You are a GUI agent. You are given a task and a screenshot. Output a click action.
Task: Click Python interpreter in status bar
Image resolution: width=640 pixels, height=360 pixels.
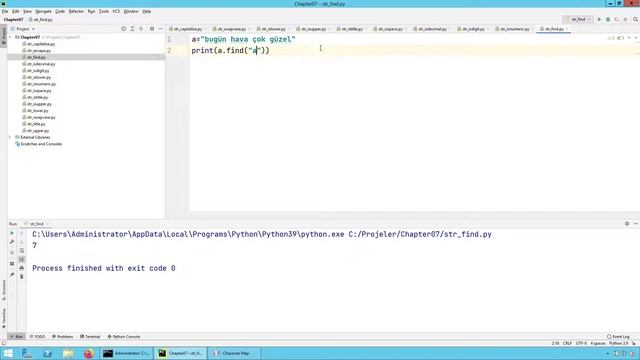[618, 344]
